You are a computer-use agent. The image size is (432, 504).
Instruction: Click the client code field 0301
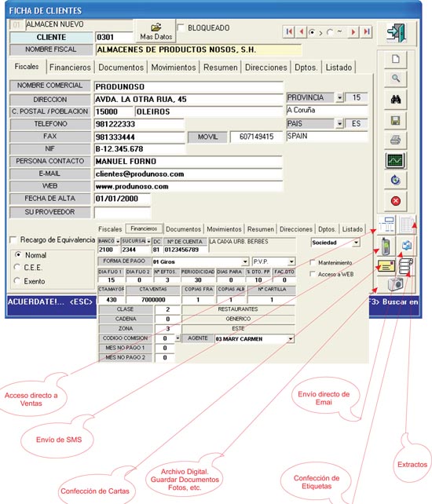(114, 37)
